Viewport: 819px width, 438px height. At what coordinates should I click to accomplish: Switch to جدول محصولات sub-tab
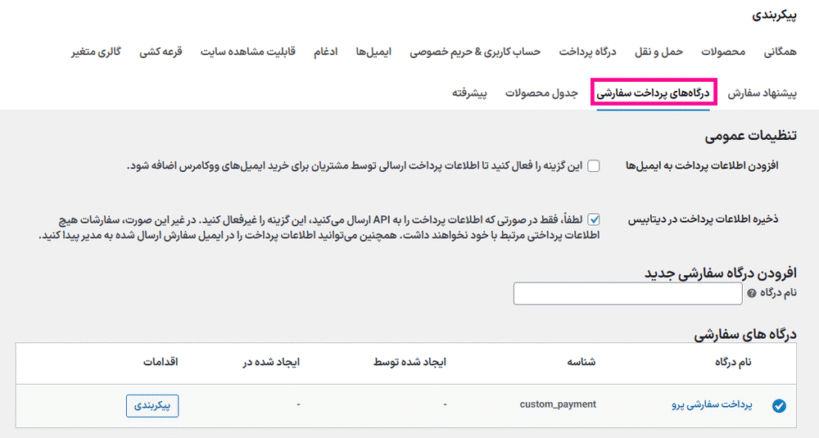541,93
